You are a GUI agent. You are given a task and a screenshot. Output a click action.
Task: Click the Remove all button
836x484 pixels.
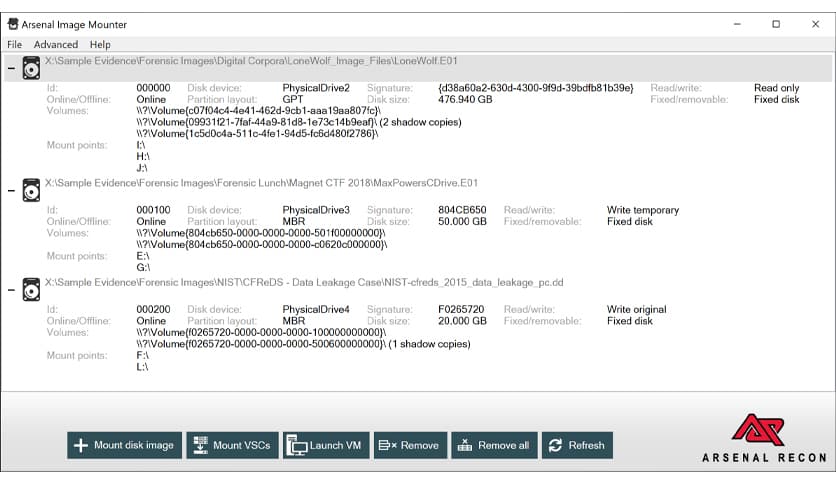(494, 445)
